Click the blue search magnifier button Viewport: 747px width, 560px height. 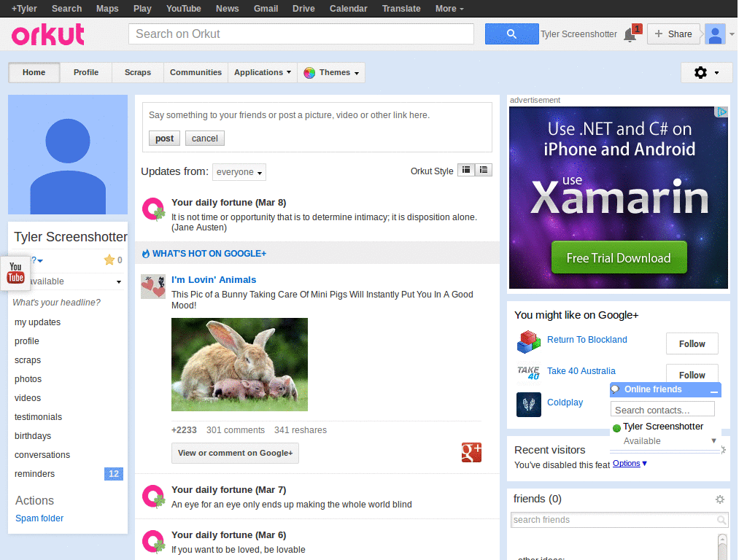[x=511, y=34]
